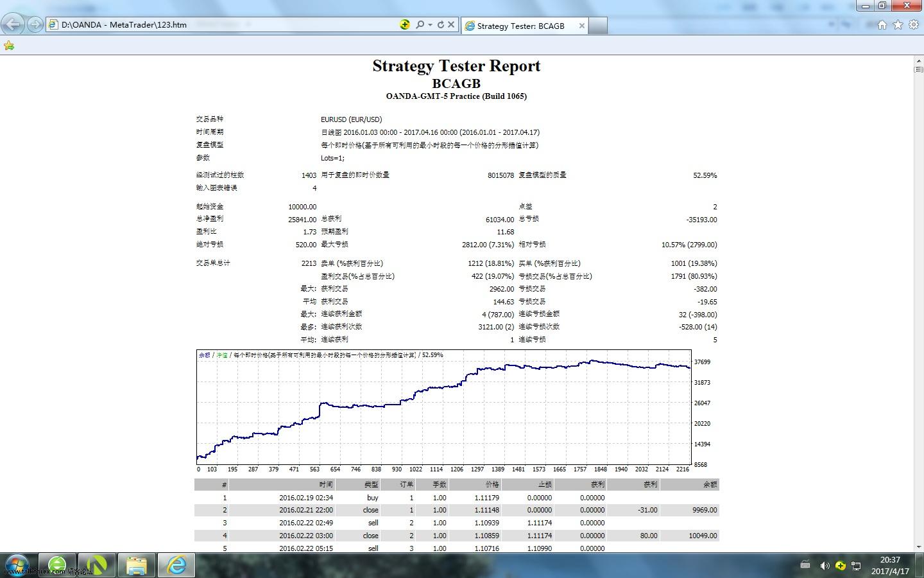Open a new blank tab

point(597,26)
